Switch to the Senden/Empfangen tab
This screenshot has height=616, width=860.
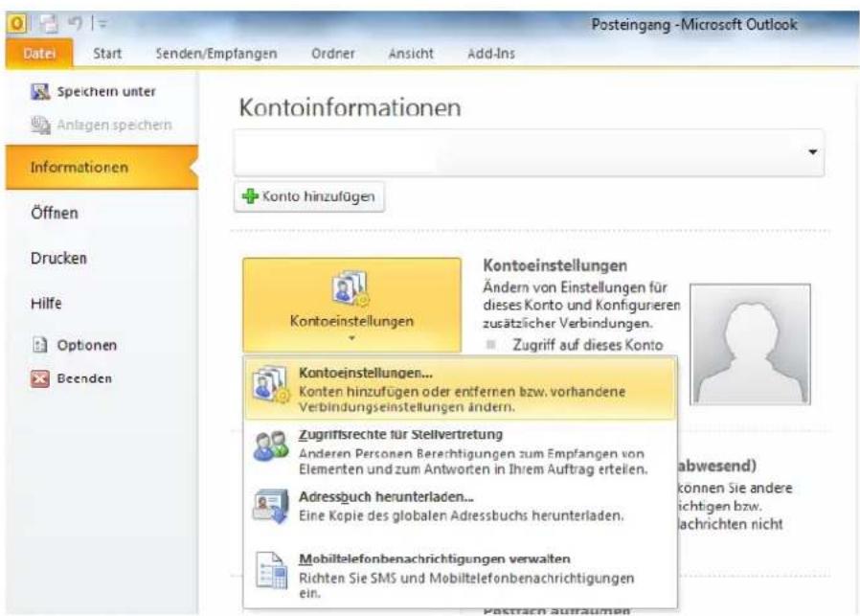pos(216,54)
